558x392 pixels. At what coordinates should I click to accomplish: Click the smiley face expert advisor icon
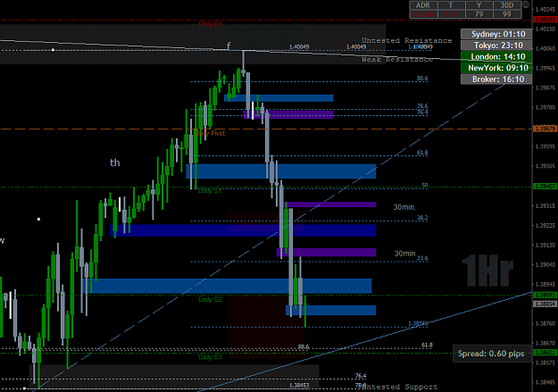(x=526, y=5)
